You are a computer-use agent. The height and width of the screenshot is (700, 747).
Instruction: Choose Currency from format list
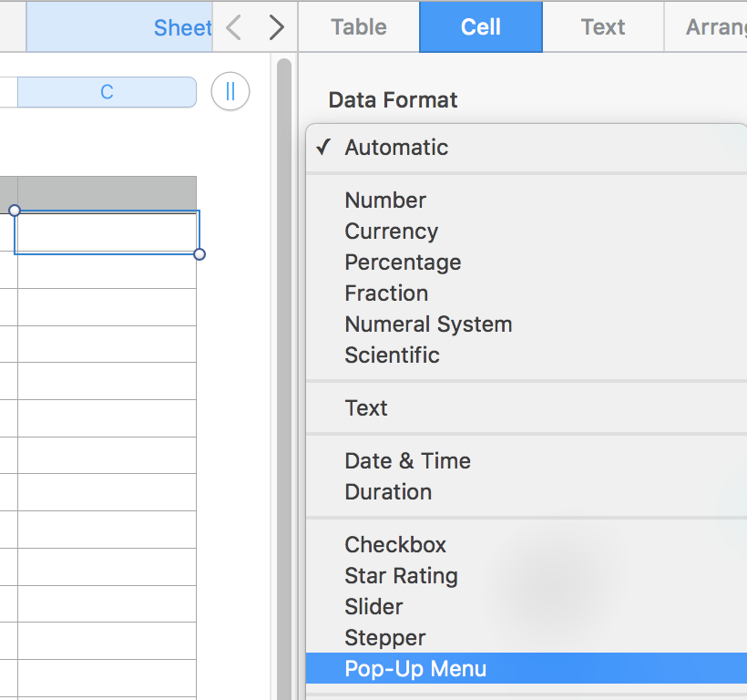coord(392,232)
